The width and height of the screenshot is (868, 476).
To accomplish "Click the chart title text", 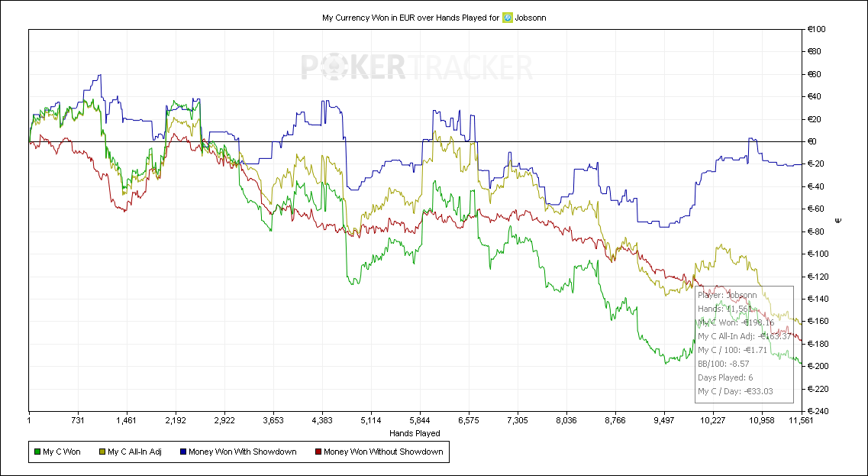I will pyautogui.click(x=434, y=18).
